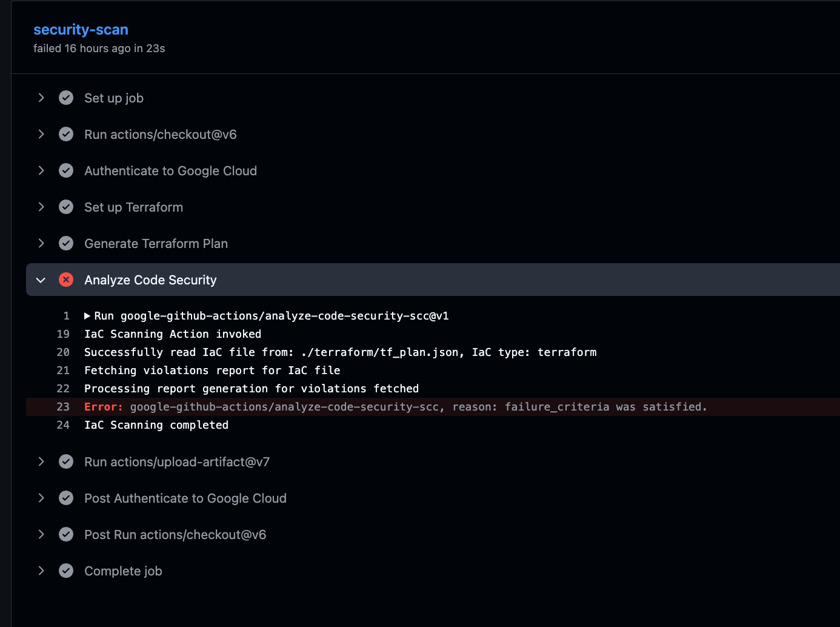This screenshot has width=840, height=627.
Task: Select the Post Run actions/checkout@v6 label
Action: pos(175,535)
